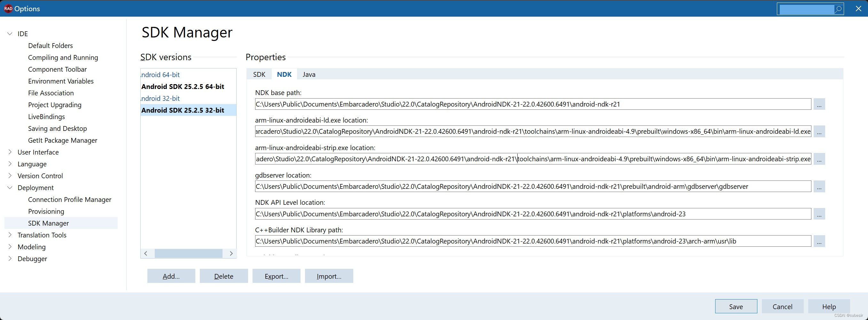The width and height of the screenshot is (868, 320).
Task: Click the Android 32-bit platform header
Action: (x=160, y=98)
